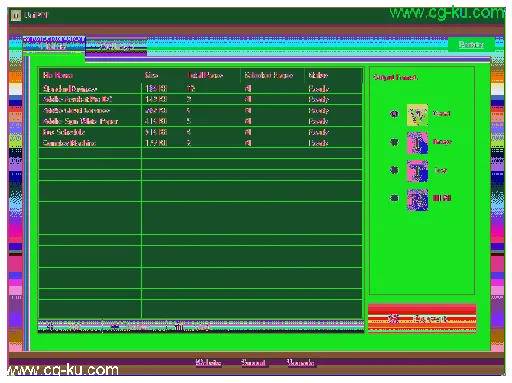
Task: Click the Word document format icon
Action: pos(417,115)
